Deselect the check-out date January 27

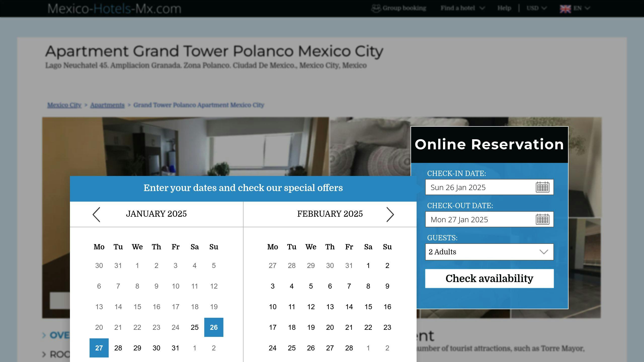pos(99,348)
